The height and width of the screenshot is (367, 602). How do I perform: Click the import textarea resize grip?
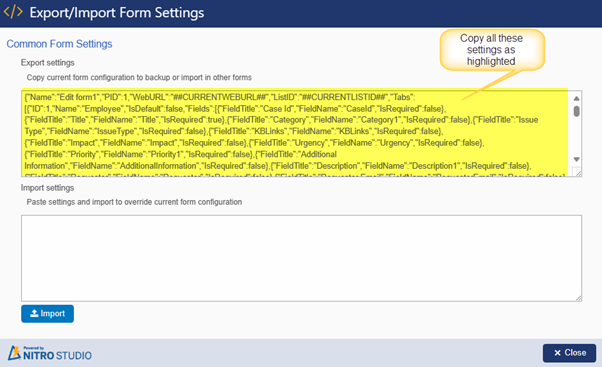point(578,298)
